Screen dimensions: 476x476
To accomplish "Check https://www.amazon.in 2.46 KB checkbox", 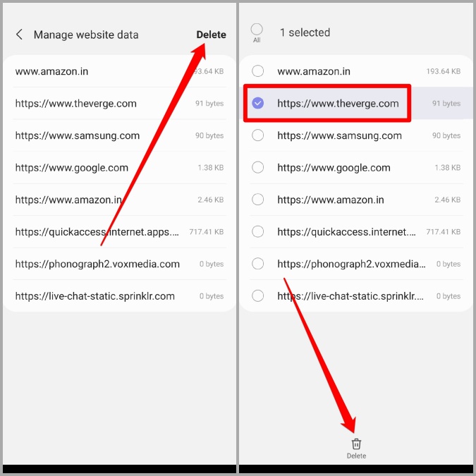I will coord(257,200).
